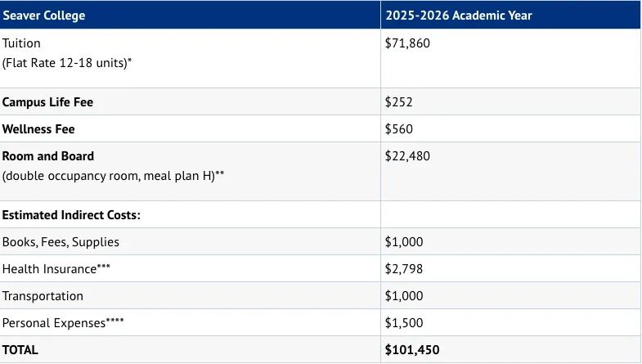Click the Flat Rate 12-18 units note
The image size is (642, 364).
67,63
